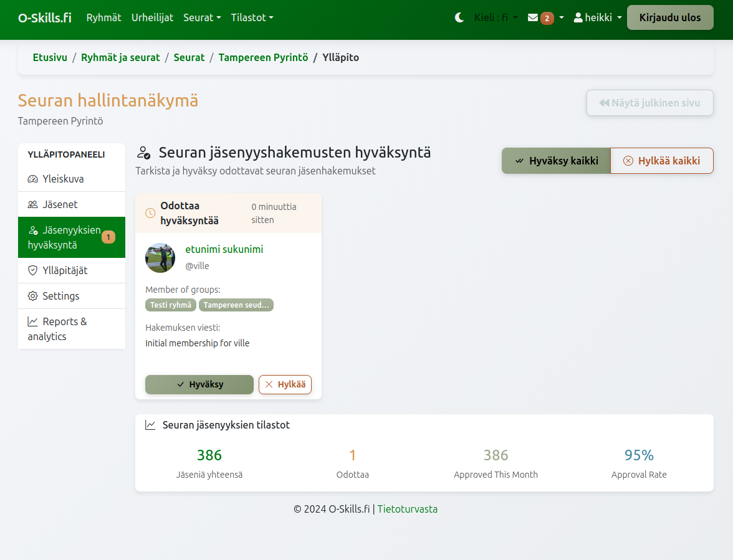Image resolution: width=733 pixels, height=560 pixels.
Task: Click the applicant's profile photo
Action: click(x=160, y=257)
